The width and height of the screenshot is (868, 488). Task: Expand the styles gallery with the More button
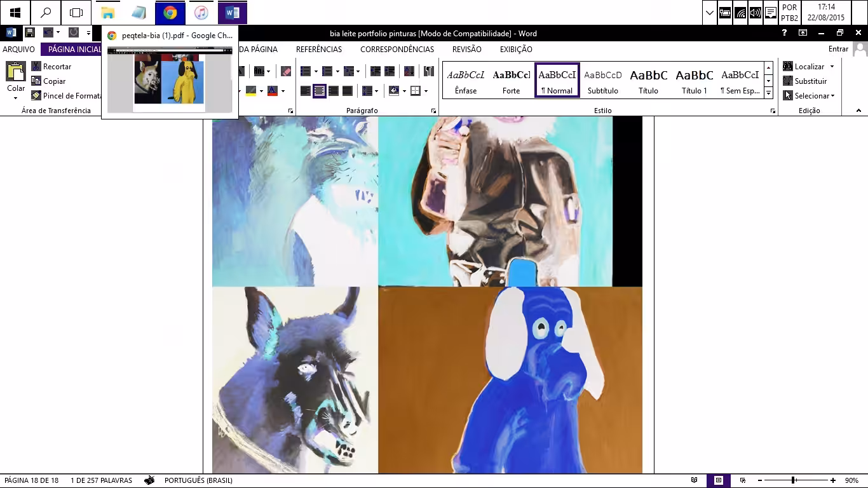(768, 93)
